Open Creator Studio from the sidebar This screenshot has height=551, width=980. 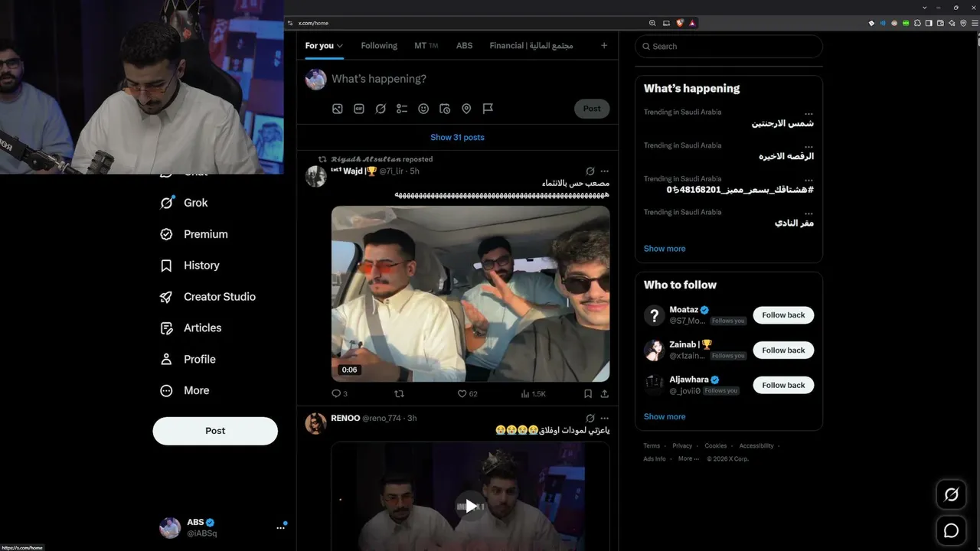click(x=207, y=297)
